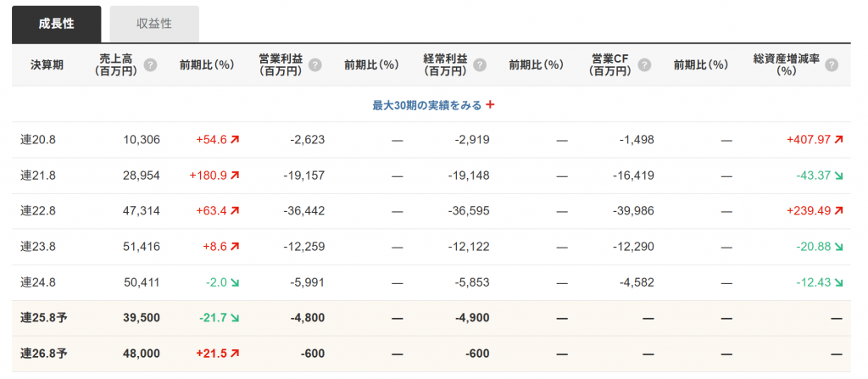
Task: Select operating CF value -12,290
Action: tap(633, 247)
